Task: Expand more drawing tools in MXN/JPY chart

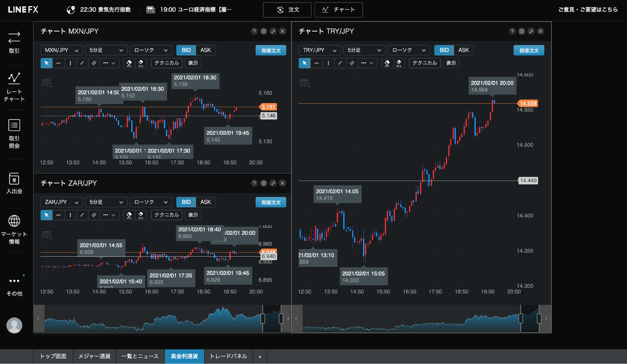Action: click(109, 63)
